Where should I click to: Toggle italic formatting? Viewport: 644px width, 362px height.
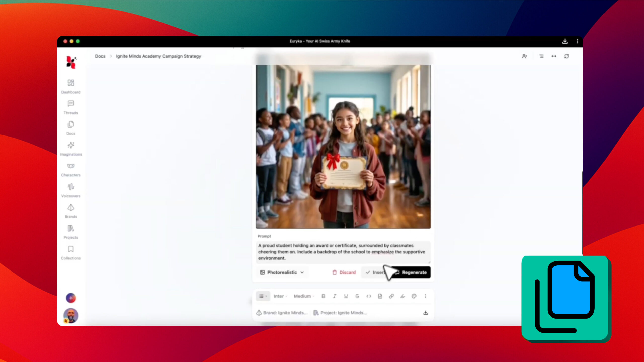click(335, 296)
